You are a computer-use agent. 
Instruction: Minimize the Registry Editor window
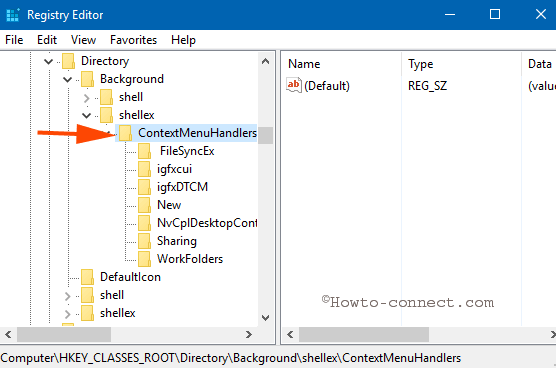[450, 15]
